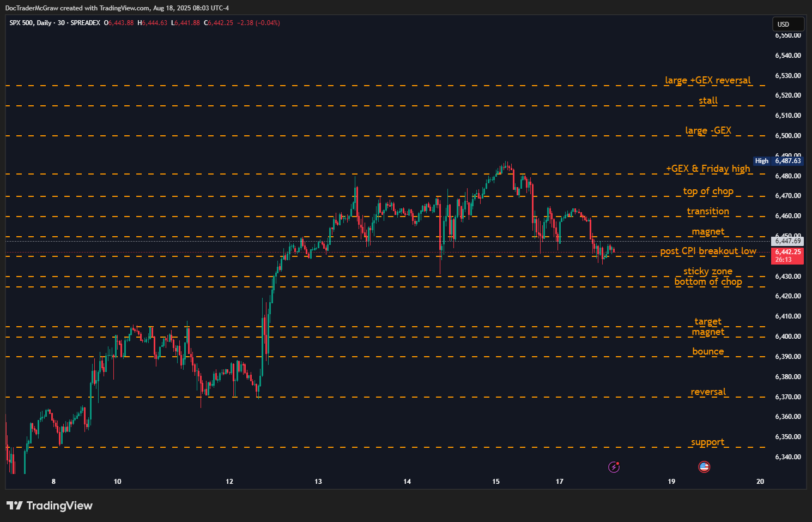This screenshot has width=812, height=522.
Task: Open the USD currency selector
Action: [788, 24]
